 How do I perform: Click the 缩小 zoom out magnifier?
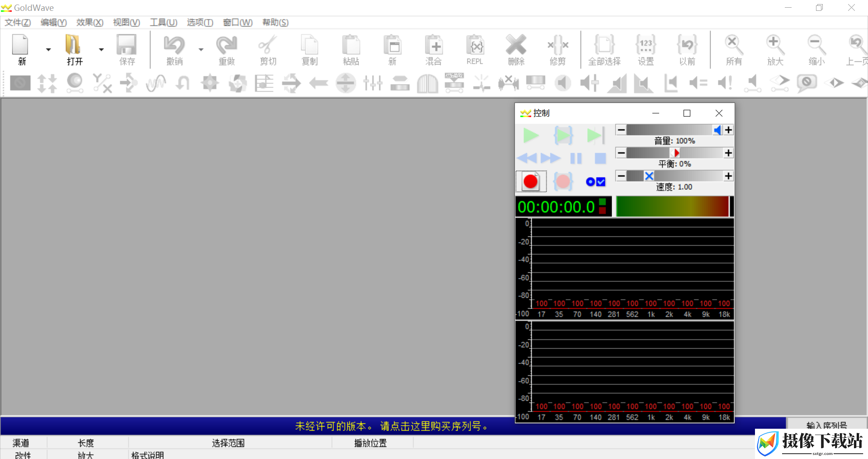816,49
